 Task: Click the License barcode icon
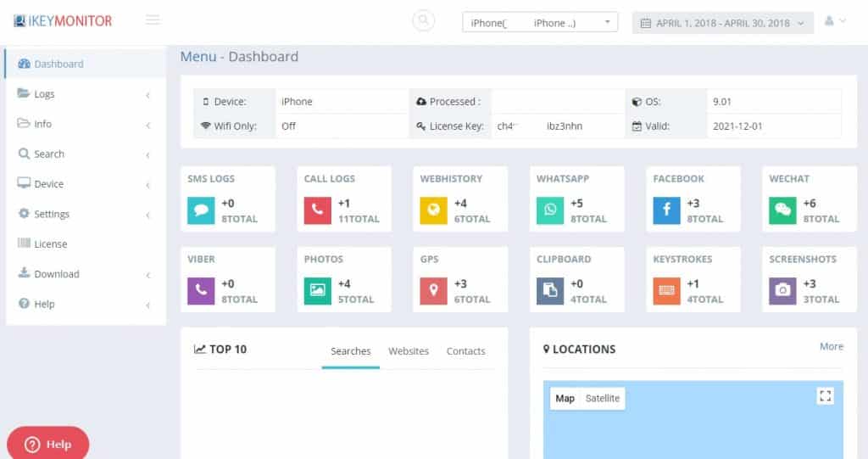pyautogui.click(x=24, y=243)
